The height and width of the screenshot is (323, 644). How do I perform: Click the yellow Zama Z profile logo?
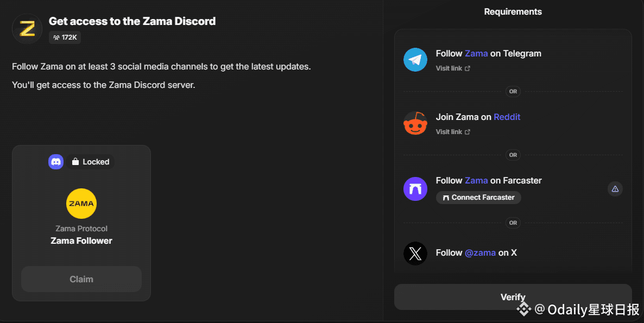point(27,28)
